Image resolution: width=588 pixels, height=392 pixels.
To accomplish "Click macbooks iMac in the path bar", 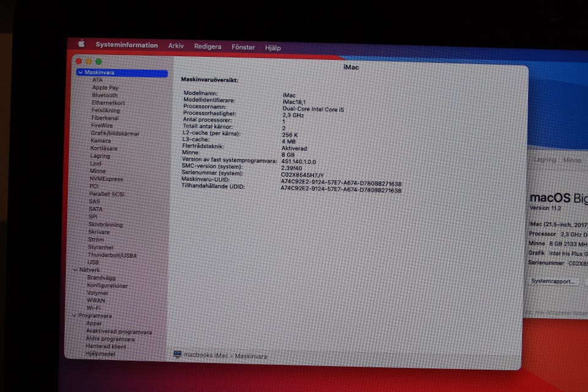I will [206, 355].
